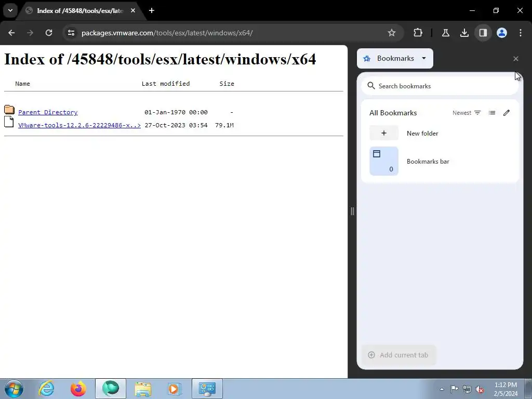The height and width of the screenshot is (399, 532).
Task: Launch Firefox from the taskbar
Action: coord(78,389)
